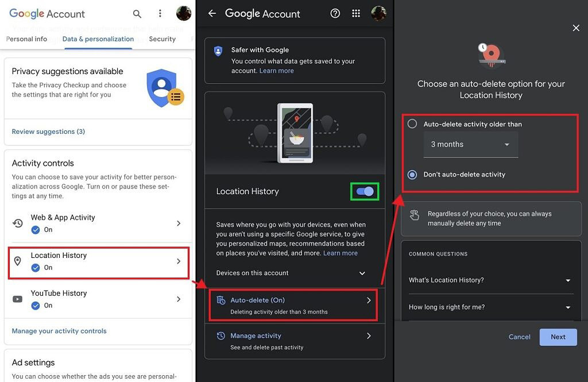Open Manage activity link text

click(256, 336)
